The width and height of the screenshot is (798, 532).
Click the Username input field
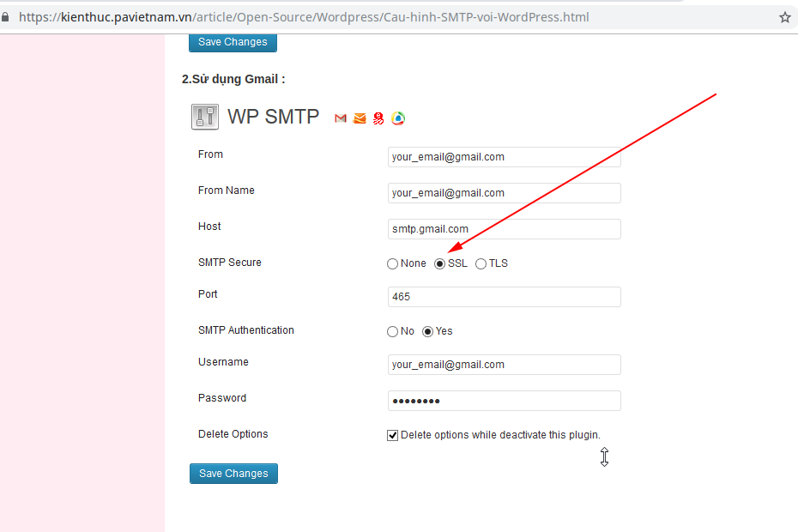tap(505, 365)
